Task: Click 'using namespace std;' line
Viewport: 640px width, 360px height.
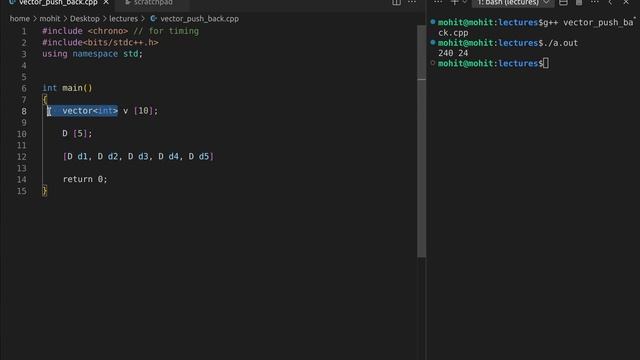Action: click(x=93, y=54)
